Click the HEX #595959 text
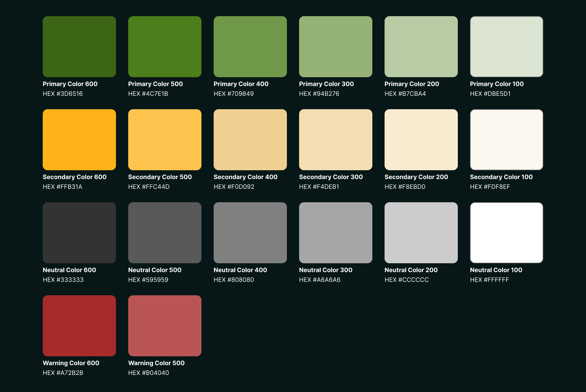This screenshot has width=586, height=392. (148, 280)
